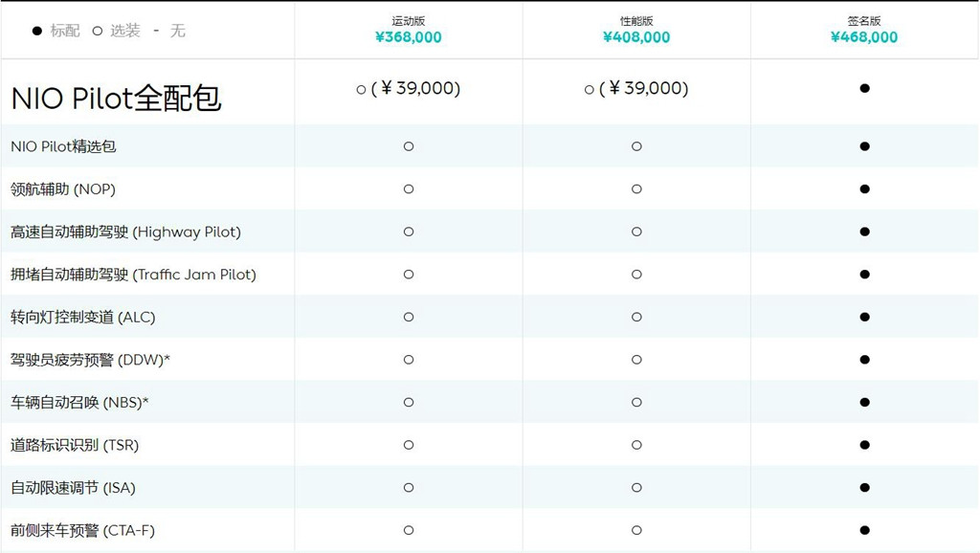The image size is (980, 553).
Task: Click NIO Pilot全配包 option circle under 运动版
Action: (x=361, y=90)
